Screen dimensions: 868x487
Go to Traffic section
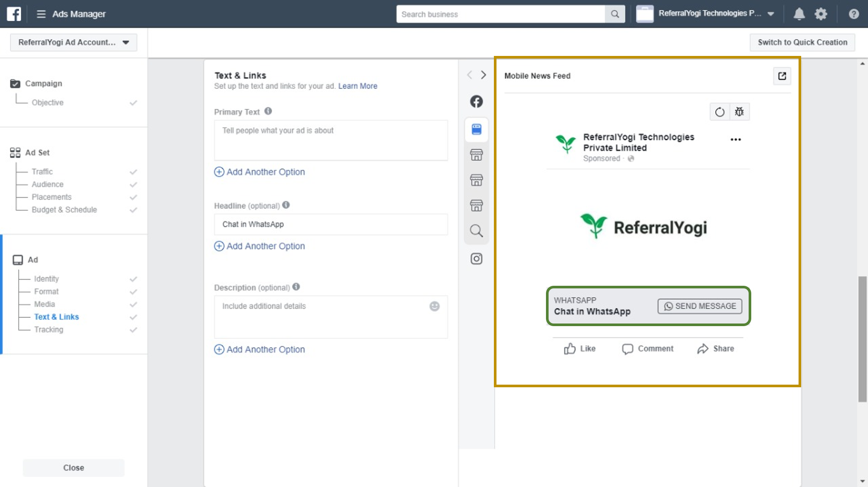tap(42, 172)
